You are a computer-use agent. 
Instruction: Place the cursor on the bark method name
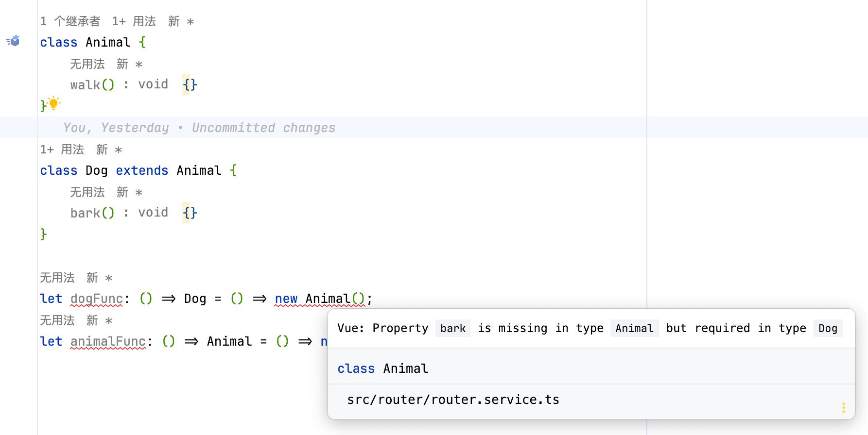[x=85, y=213]
